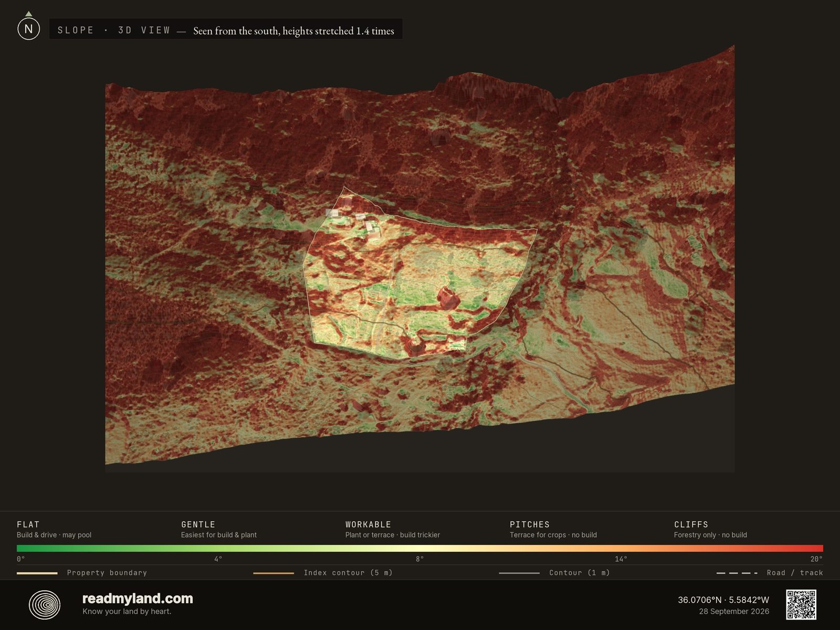This screenshot has width=840, height=630.
Task: Click 'Build & drive · may pool' description
Action: pyautogui.click(x=54, y=535)
